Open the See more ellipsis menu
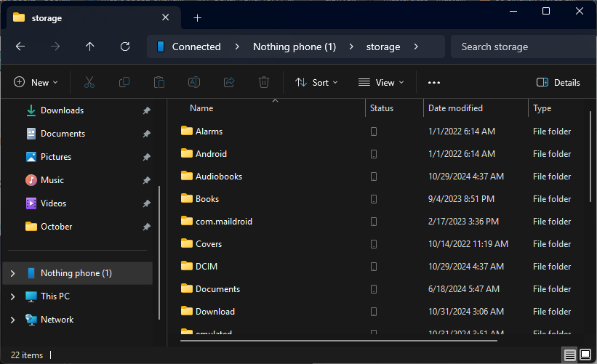597x364 pixels. coord(434,83)
